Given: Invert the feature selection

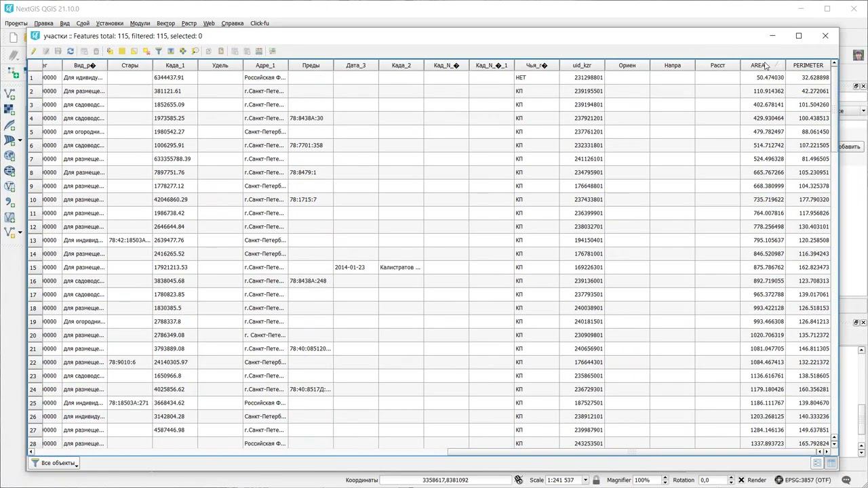Looking at the screenshot, I should 134,51.
